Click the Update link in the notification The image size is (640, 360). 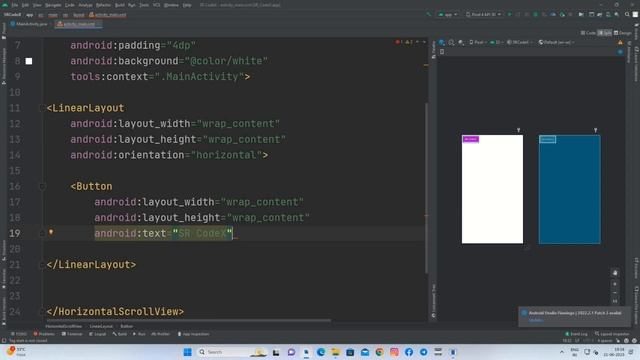point(536,320)
